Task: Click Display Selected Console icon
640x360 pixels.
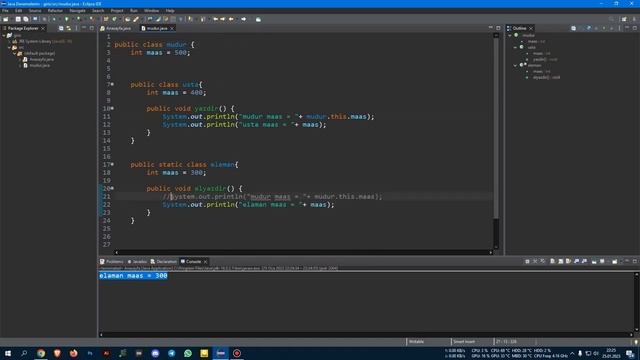Action: [x=602, y=261]
